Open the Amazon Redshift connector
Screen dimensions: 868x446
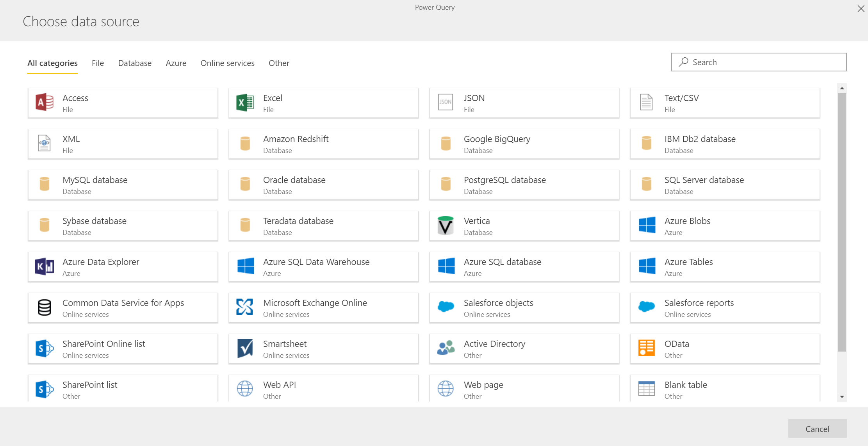pos(323,144)
